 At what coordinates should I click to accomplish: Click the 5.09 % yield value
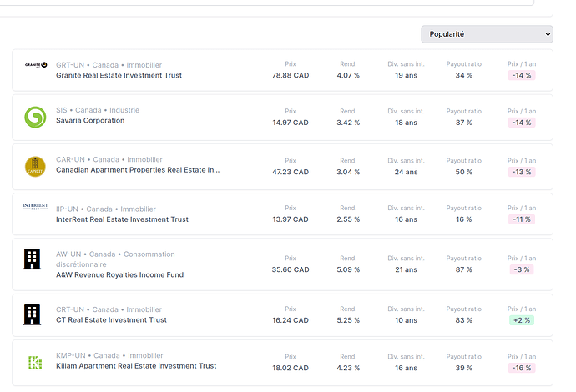point(348,269)
